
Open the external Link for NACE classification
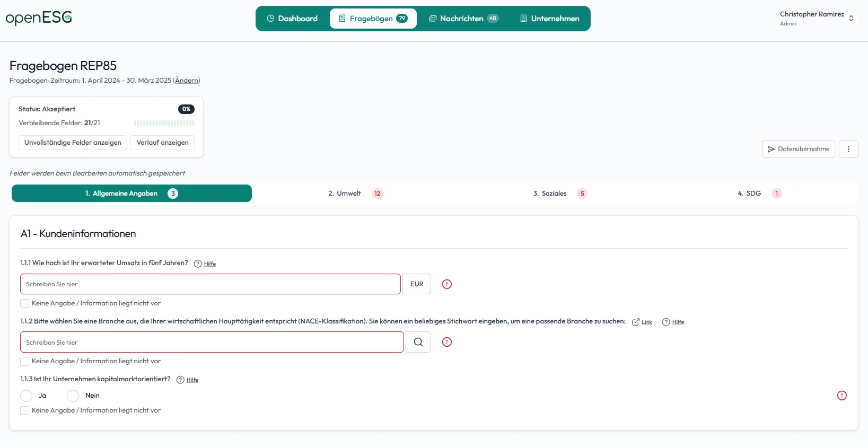(642, 322)
